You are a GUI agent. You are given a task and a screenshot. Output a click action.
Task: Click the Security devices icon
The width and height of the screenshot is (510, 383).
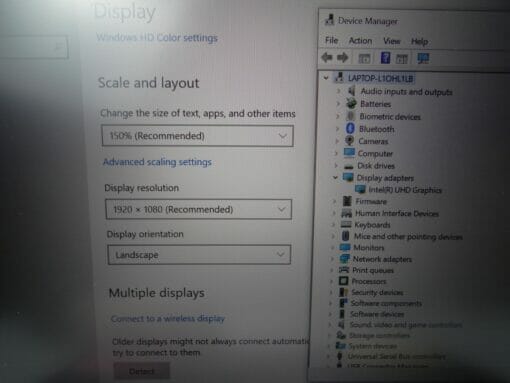[x=343, y=292]
